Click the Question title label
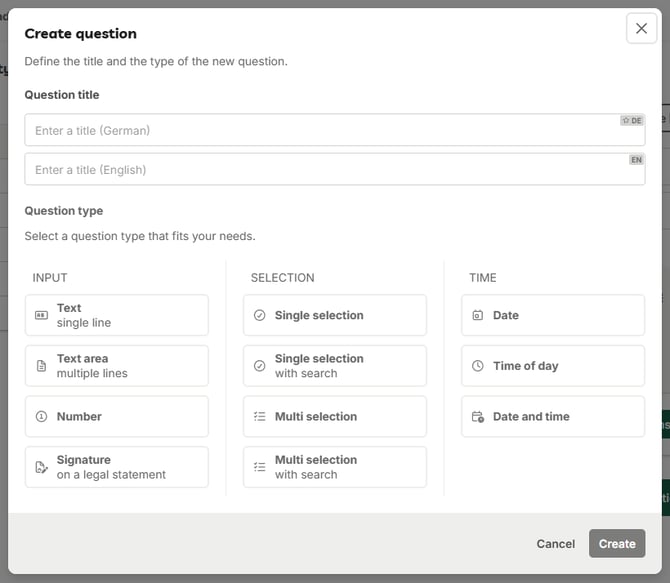670x583 pixels. click(x=62, y=95)
